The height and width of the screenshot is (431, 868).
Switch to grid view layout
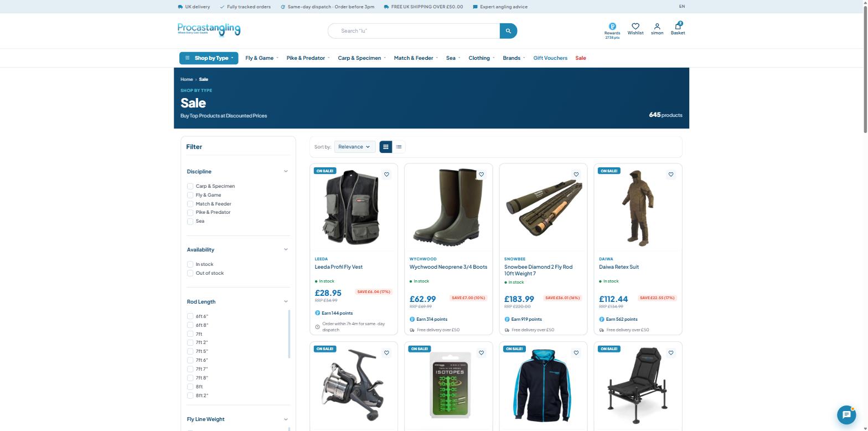point(386,147)
